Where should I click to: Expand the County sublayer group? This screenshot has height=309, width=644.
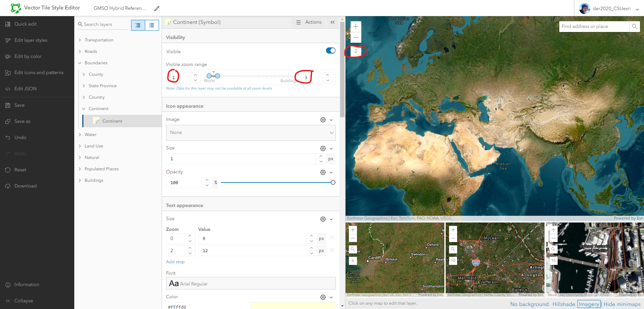coord(84,74)
